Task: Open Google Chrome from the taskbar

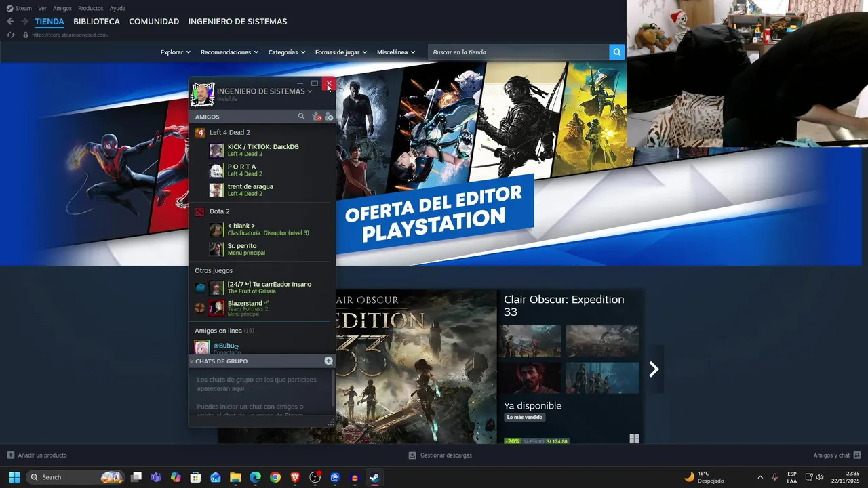Action: (275, 477)
